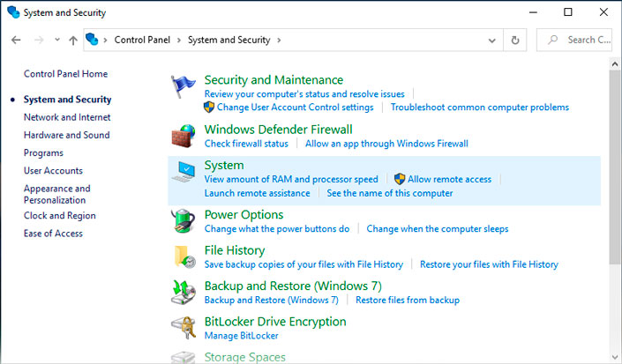Open recent locations dropdown arrow

coord(57,40)
